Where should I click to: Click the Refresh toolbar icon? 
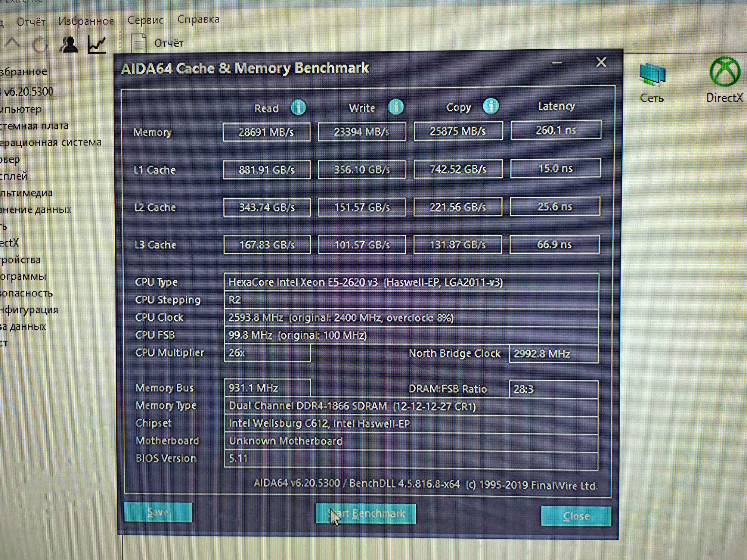click(40, 45)
